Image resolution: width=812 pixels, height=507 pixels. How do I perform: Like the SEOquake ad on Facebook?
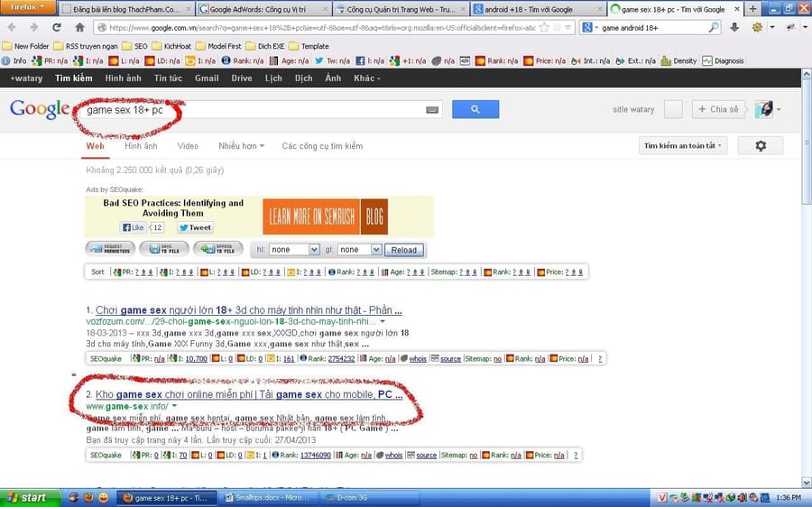point(134,227)
